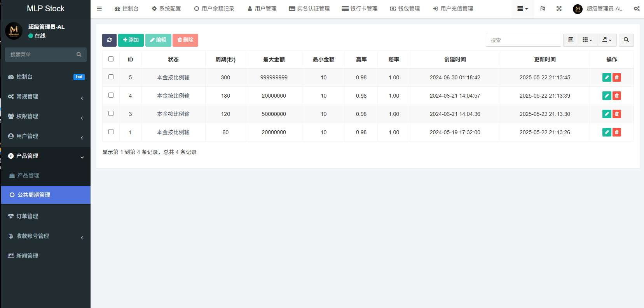This screenshot has height=308, width=644.
Task: Tick the checkbox for row ID 3
Action: tap(111, 114)
